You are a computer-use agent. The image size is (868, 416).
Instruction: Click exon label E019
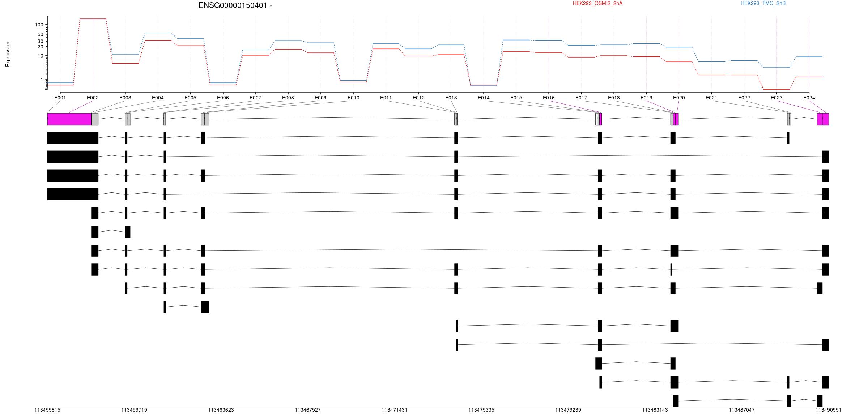(x=646, y=98)
